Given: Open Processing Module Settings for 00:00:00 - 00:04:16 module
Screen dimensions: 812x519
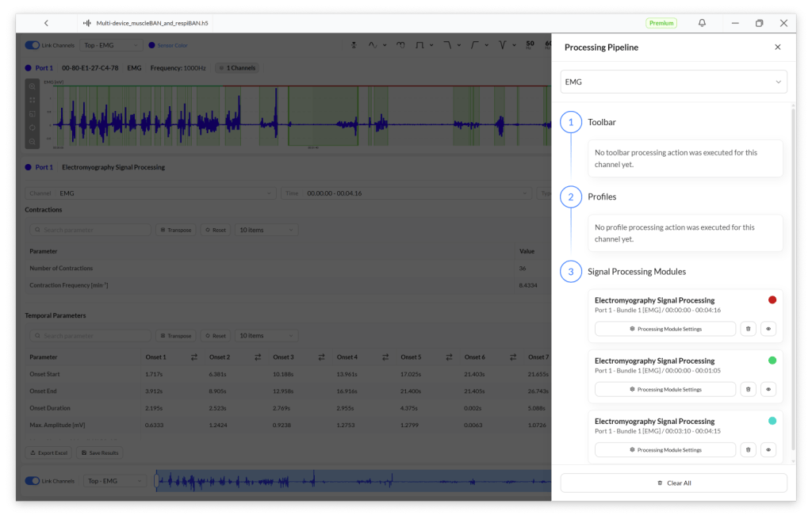Looking at the screenshot, I should (x=665, y=329).
